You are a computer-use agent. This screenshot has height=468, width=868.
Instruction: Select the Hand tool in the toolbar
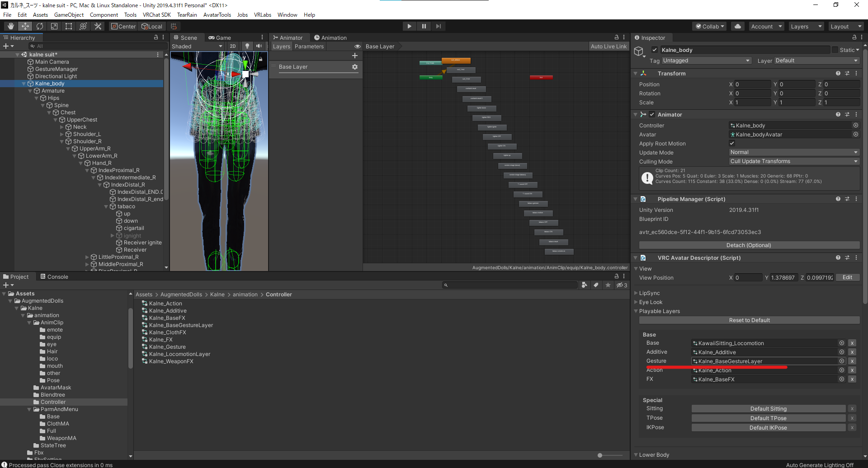[10, 26]
